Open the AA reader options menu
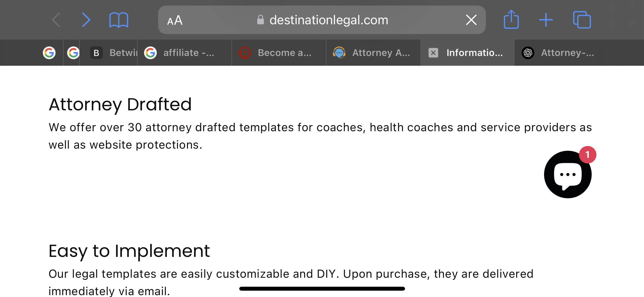Image resolution: width=644 pixels, height=297 pixels. click(x=175, y=20)
